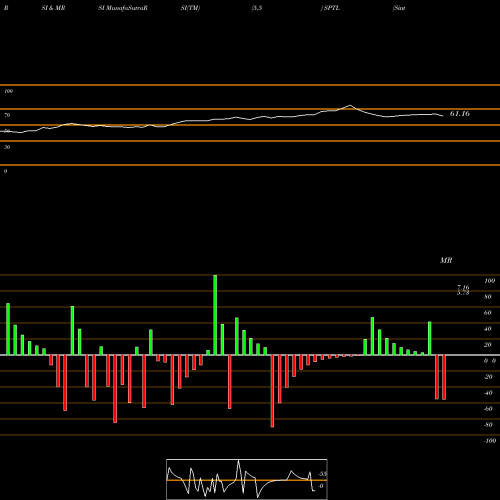This screenshot has height=500, width=500.
Task: Click the MR axis label -80
Action: 488,425
